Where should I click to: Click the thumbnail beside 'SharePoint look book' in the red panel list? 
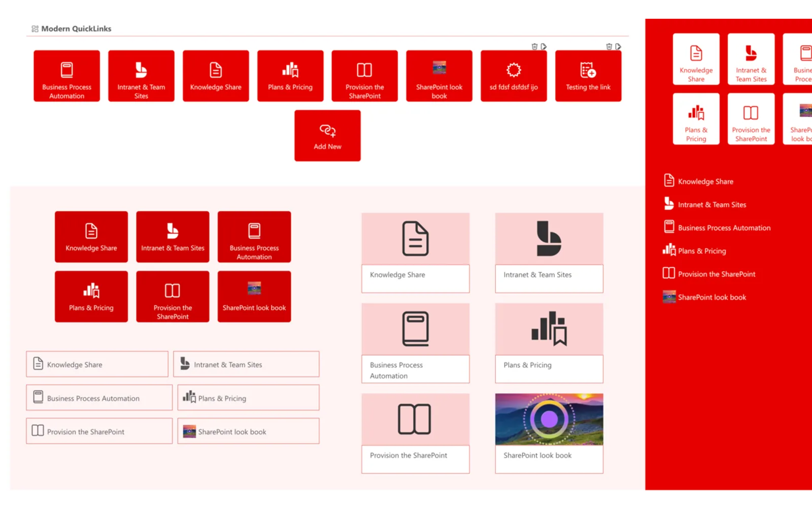pyautogui.click(x=669, y=296)
